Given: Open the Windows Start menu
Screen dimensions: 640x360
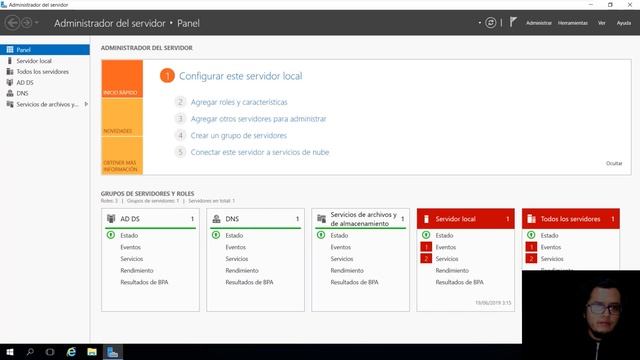Looking at the screenshot, I should (10, 352).
